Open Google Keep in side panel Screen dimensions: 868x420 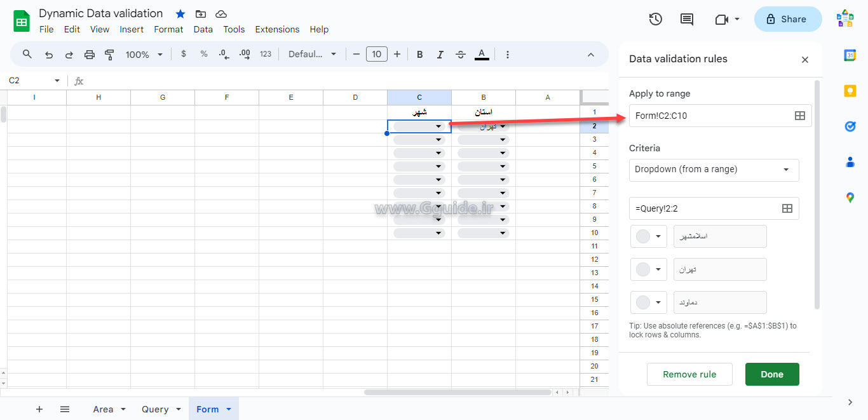[850, 91]
